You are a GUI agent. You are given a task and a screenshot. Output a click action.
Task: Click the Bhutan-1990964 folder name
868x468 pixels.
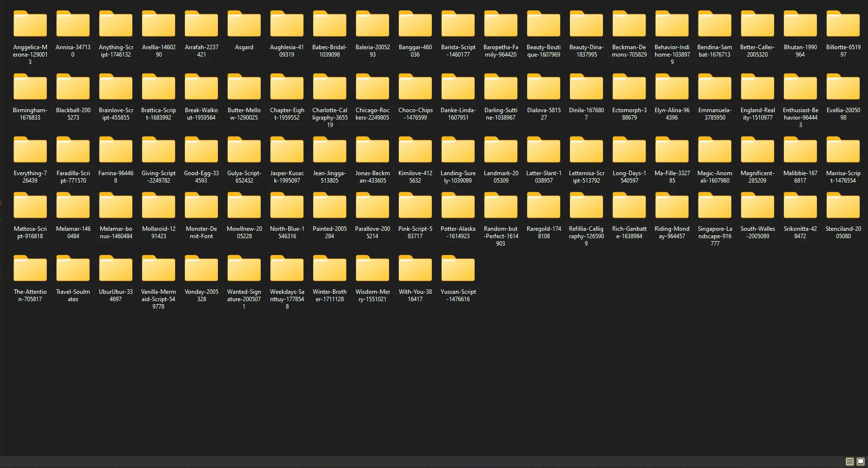click(800, 51)
